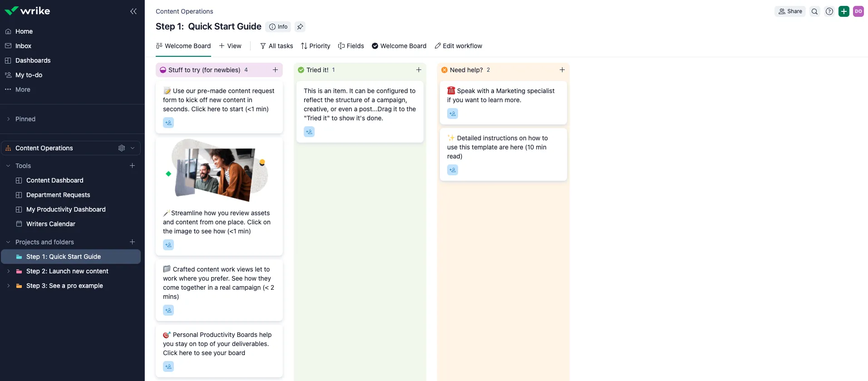
Task: Add item via Projects and folders plus icon
Action: [133, 242]
